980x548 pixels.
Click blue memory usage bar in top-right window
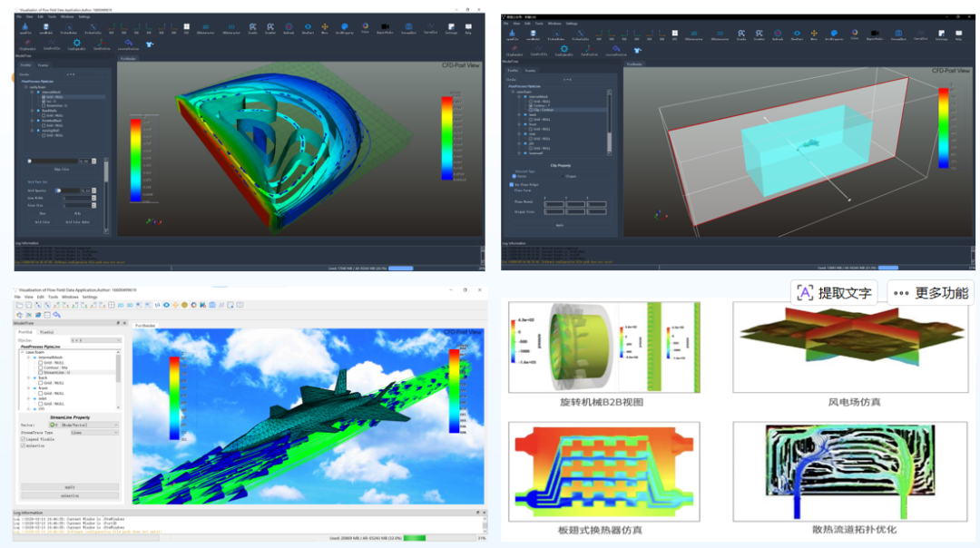(888, 268)
